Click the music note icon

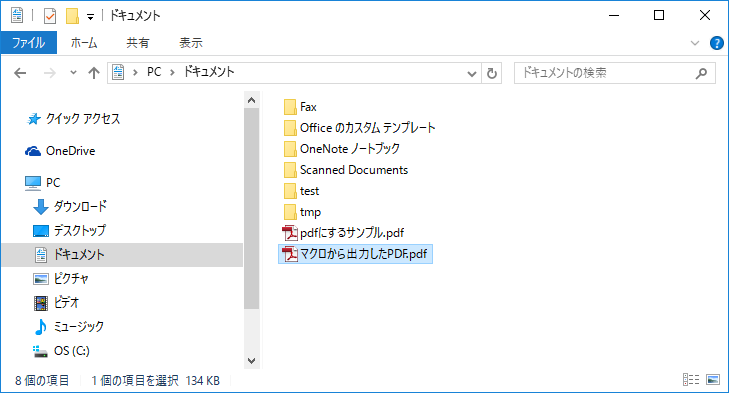pos(41,327)
